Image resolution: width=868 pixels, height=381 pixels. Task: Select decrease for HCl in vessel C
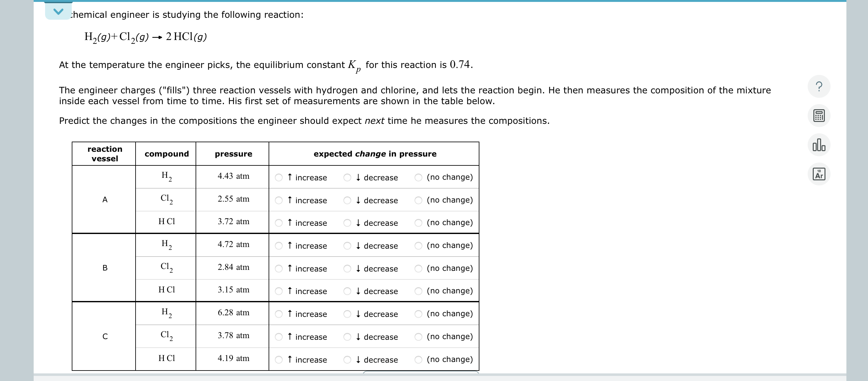coord(347,359)
